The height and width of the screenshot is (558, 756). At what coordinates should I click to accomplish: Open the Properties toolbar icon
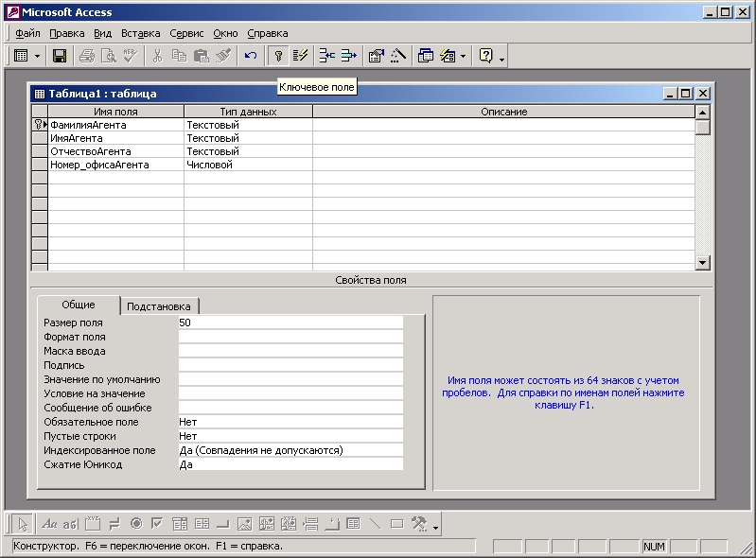pyautogui.click(x=377, y=56)
